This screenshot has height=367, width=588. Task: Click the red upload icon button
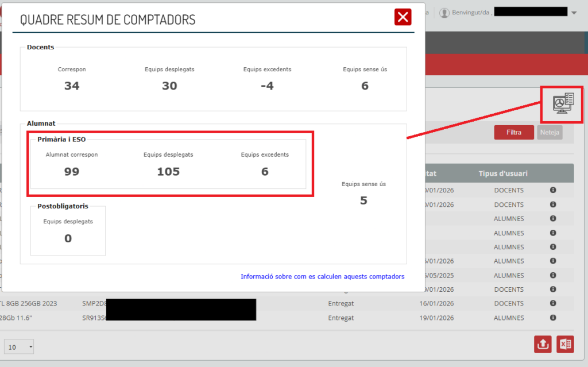click(543, 345)
